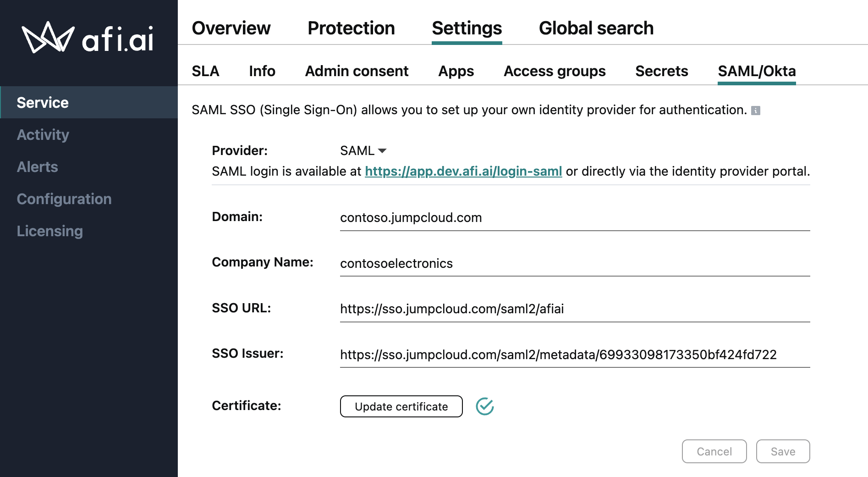Open Alerts in the sidebar
Screen dimensions: 868x477
38,167
